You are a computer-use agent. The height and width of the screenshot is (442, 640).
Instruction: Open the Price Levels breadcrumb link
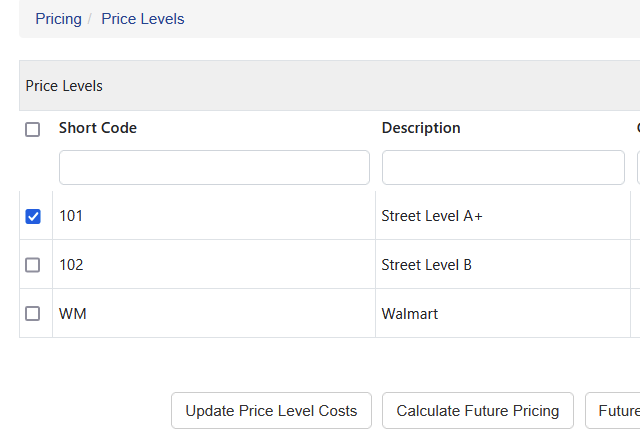[x=142, y=19]
